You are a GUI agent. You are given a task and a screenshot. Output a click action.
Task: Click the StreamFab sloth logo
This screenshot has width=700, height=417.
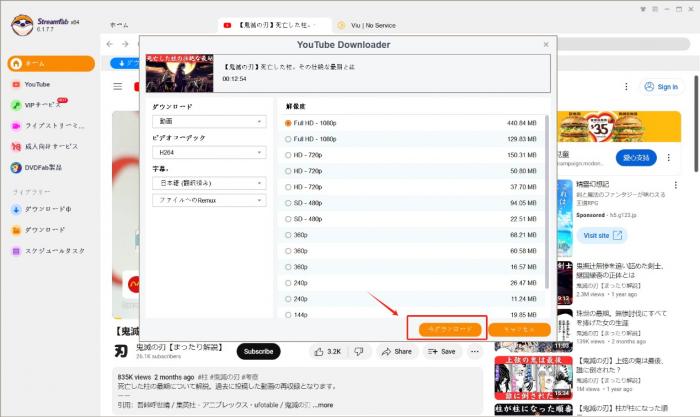(22, 25)
